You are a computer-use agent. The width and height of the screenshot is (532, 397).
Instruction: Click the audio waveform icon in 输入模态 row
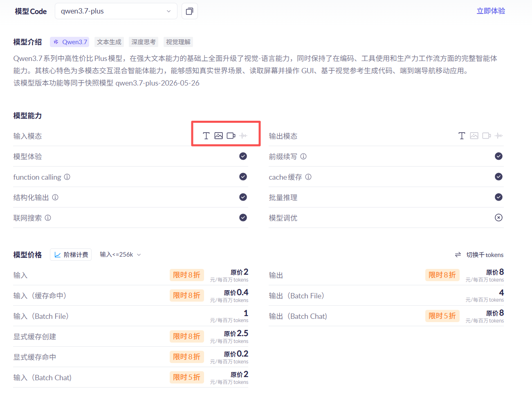click(x=243, y=136)
